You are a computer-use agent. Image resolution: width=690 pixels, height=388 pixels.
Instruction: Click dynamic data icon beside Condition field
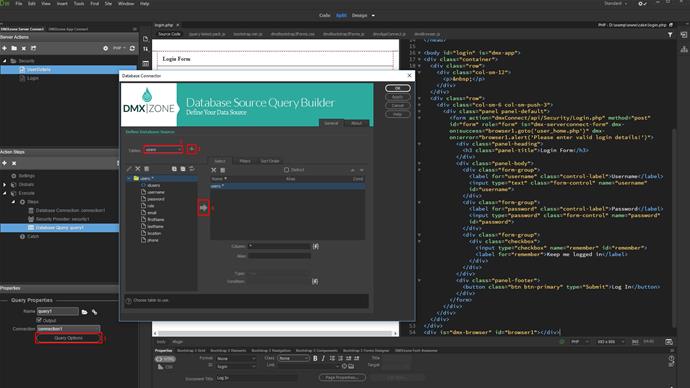(316, 282)
